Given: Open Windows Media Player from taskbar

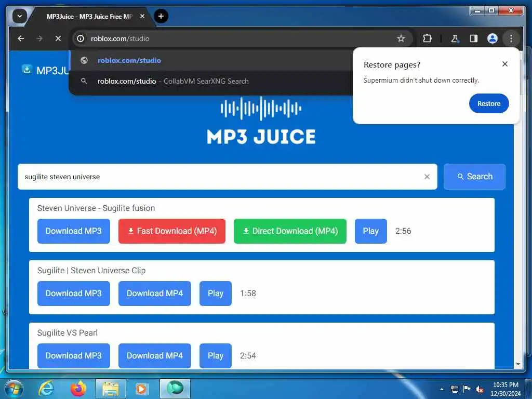Looking at the screenshot, I should 141,389.
